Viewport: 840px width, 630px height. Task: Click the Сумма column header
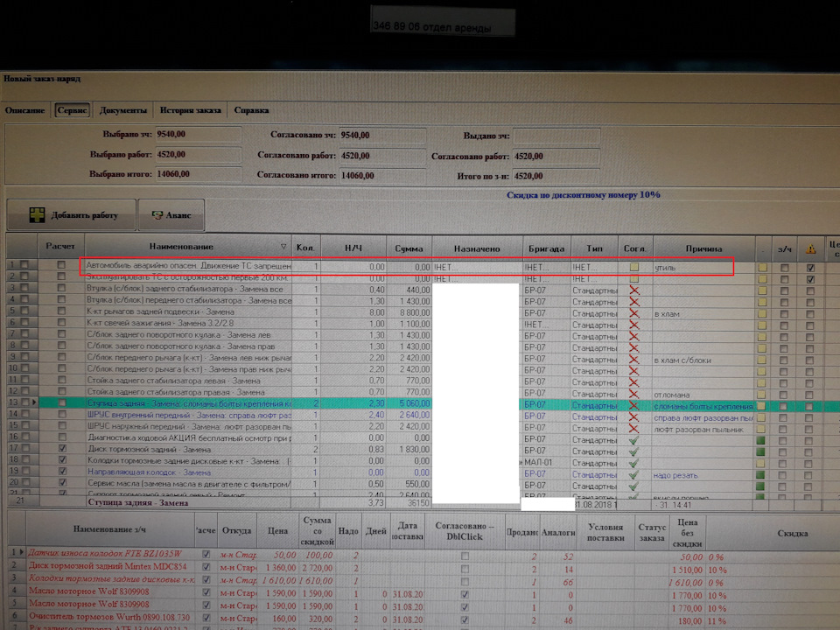409,248
